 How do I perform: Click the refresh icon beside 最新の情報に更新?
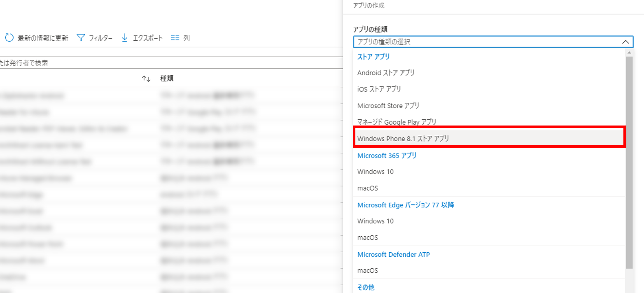9,38
